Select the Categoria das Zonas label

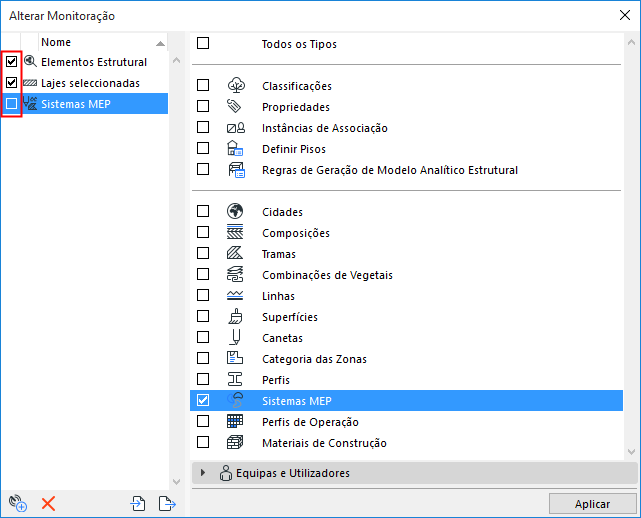pos(314,359)
